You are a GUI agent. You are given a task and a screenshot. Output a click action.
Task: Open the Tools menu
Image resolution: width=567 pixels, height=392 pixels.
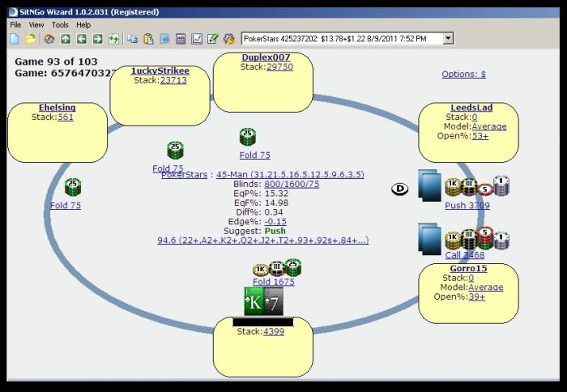[60, 25]
